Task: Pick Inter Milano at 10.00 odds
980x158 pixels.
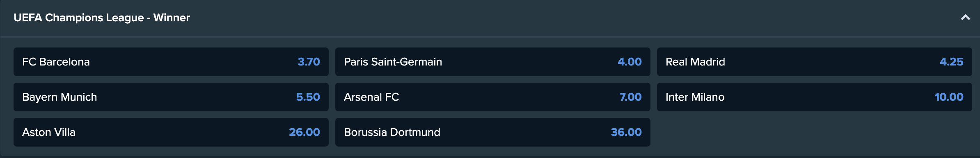Action: point(815,97)
